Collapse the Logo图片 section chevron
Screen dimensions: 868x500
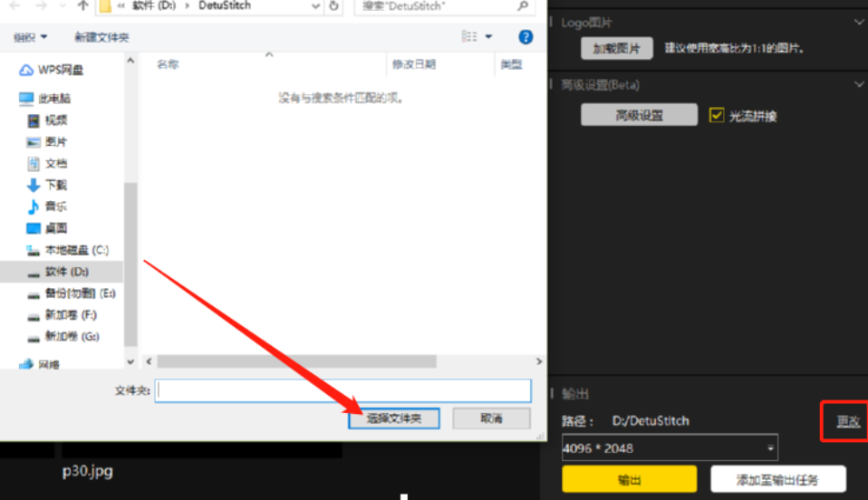click(x=859, y=23)
